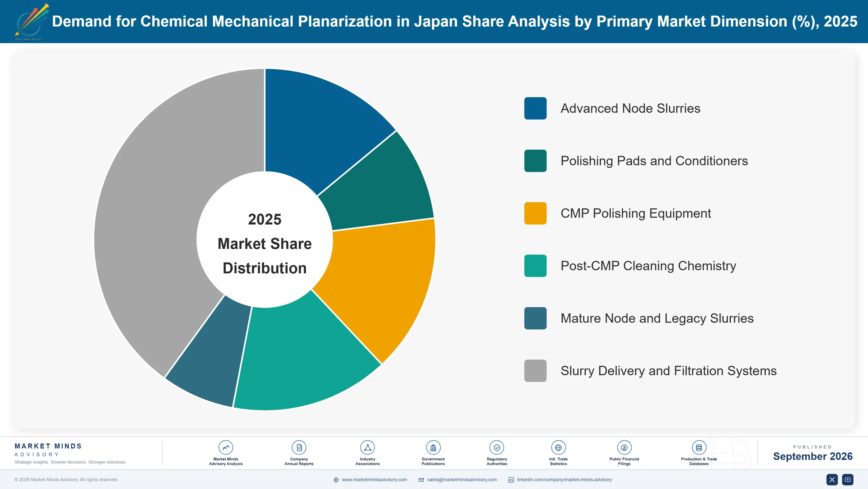Click the Advanced Node Slurries blue swatch

pyautogui.click(x=535, y=108)
